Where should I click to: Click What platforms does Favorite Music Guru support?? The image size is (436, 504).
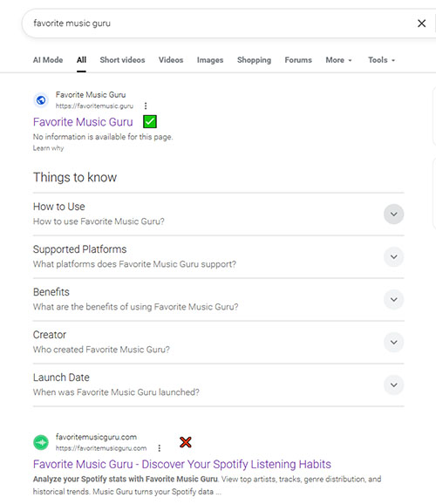click(x=134, y=264)
